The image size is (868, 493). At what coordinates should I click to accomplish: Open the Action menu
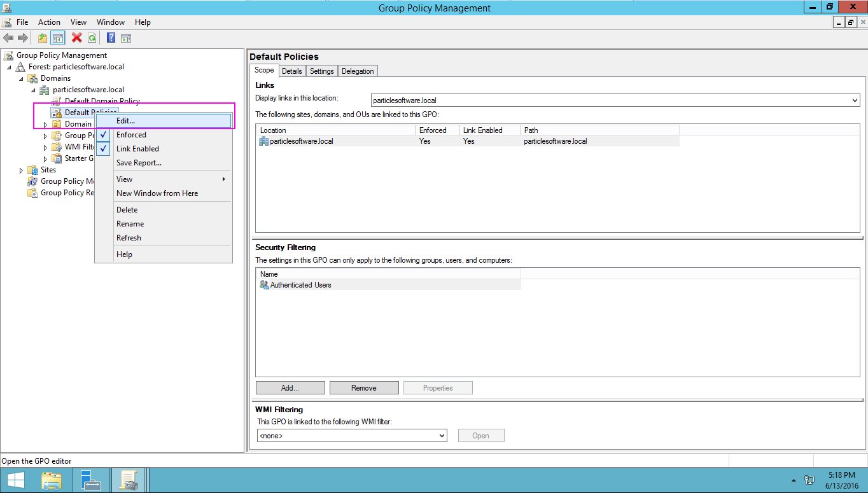(x=49, y=22)
